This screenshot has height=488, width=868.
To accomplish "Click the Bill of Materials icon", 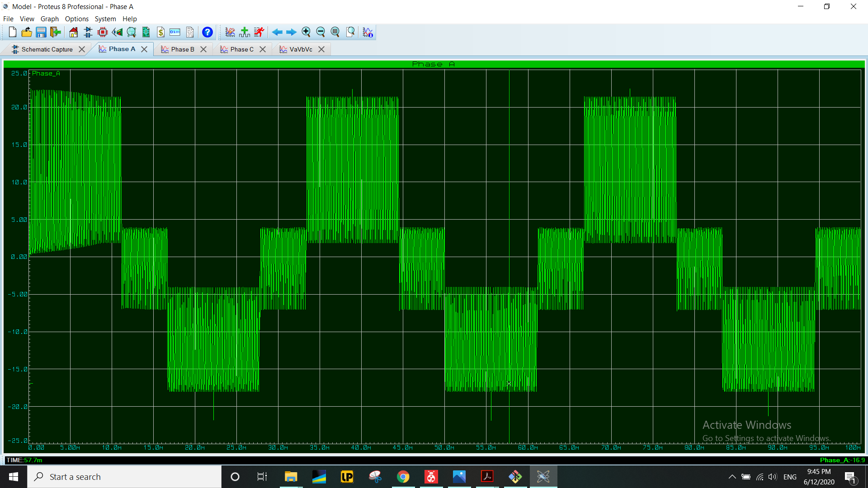I will point(160,32).
